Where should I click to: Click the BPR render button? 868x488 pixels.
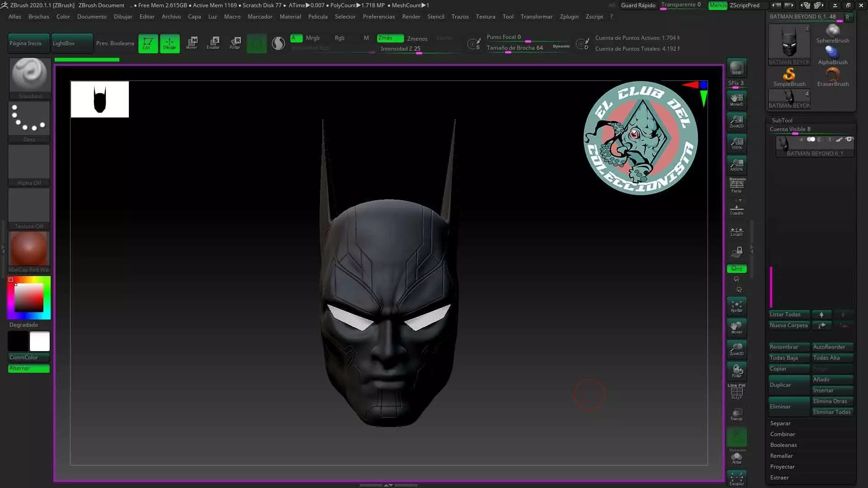736,68
